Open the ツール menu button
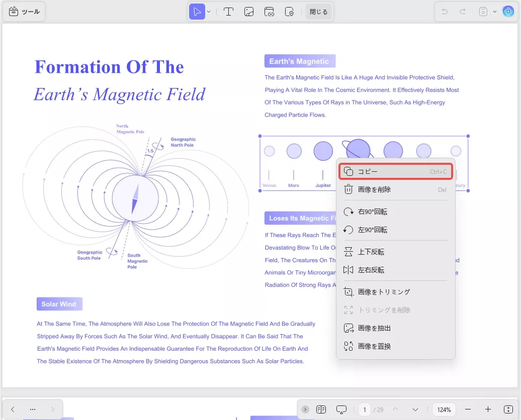Image resolution: width=521 pixels, height=420 pixels. coord(24,12)
